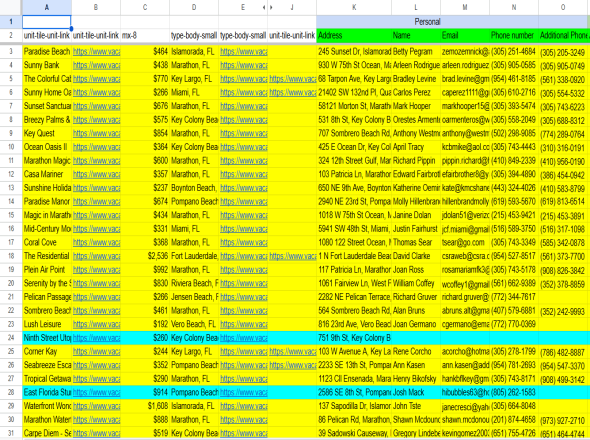Select row 24 header
590x440 pixels.
11,338
